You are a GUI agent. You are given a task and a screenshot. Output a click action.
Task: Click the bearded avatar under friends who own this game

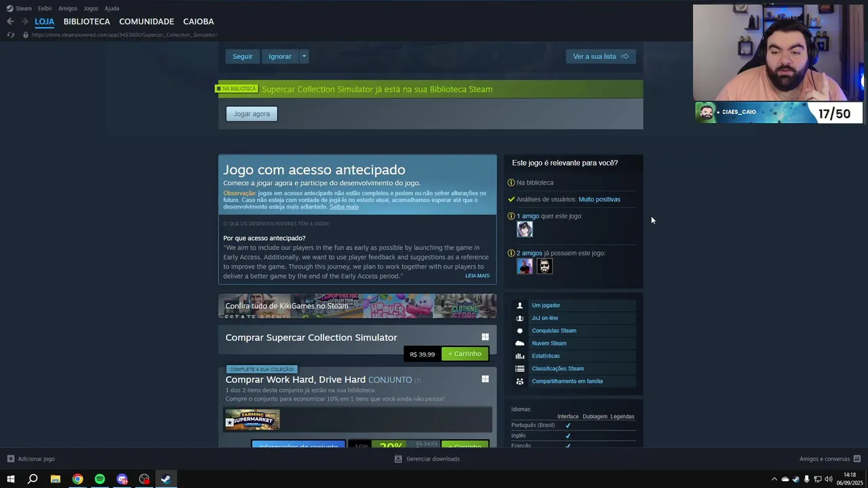pyautogui.click(x=545, y=266)
